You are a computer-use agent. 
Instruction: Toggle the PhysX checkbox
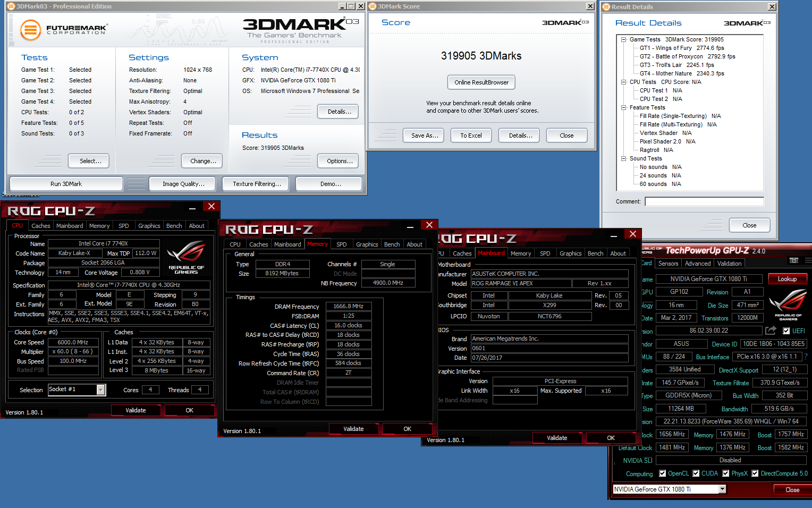pos(725,473)
